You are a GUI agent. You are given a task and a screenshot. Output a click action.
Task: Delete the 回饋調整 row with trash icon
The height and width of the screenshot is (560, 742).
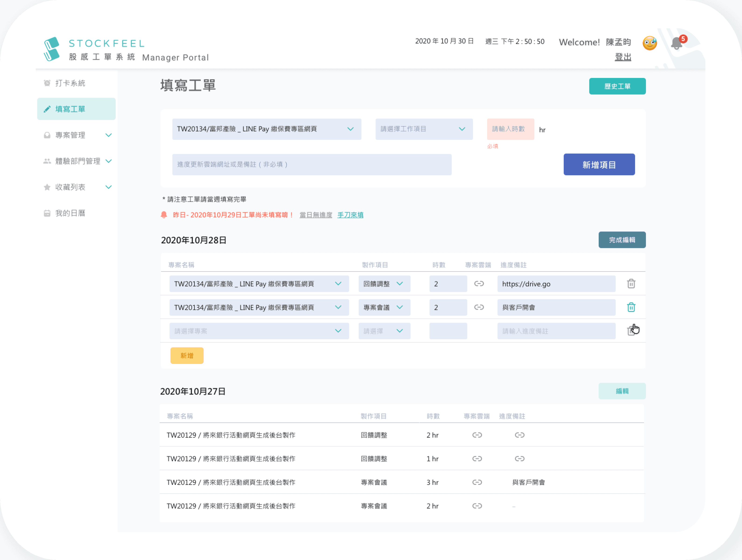[x=631, y=284]
